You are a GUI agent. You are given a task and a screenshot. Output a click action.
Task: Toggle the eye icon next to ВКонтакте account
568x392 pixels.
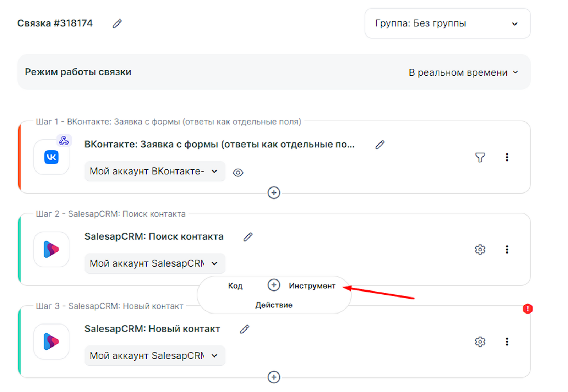click(238, 173)
